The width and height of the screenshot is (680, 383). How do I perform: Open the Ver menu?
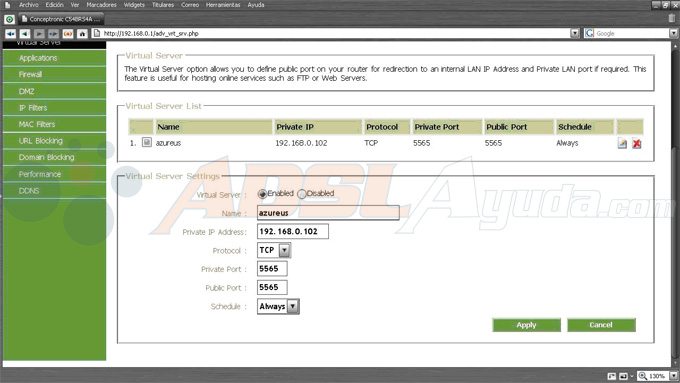[75, 5]
